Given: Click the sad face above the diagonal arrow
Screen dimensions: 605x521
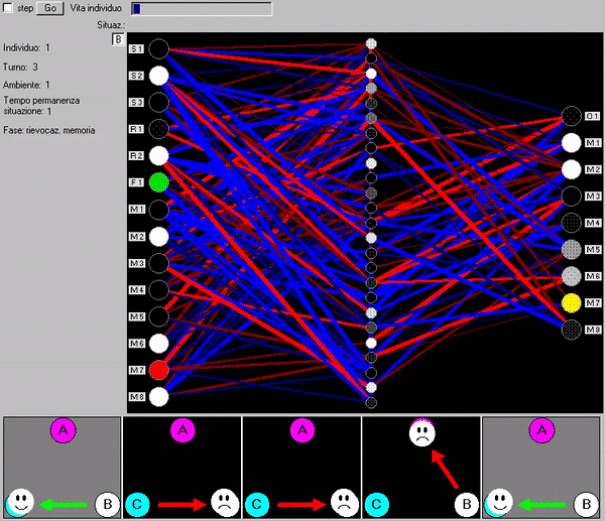Looking at the screenshot, I should [422, 434].
